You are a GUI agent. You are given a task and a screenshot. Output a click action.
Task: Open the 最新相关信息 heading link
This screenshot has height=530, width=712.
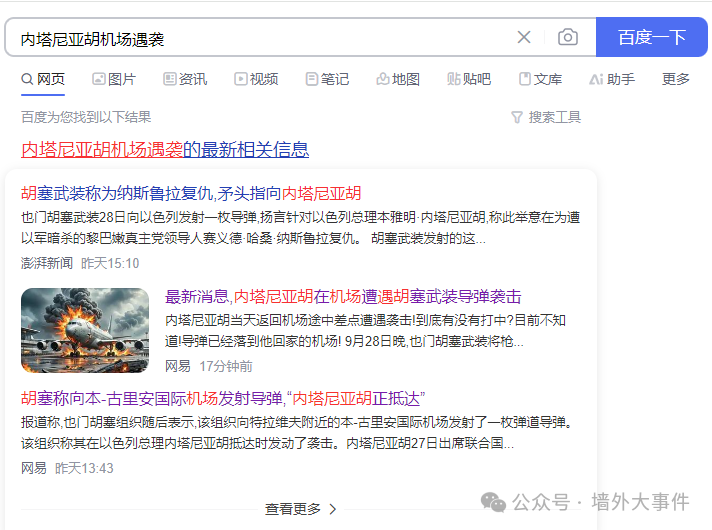(165, 150)
